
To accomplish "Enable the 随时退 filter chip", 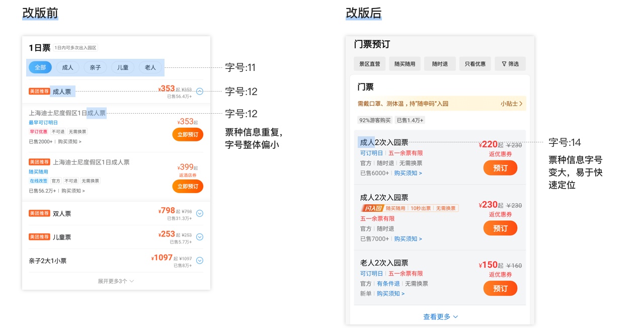I will pyautogui.click(x=440, y=63).
